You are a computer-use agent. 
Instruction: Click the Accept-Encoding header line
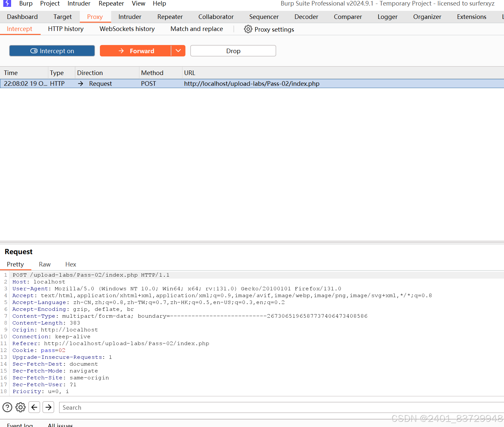point(73,309)
